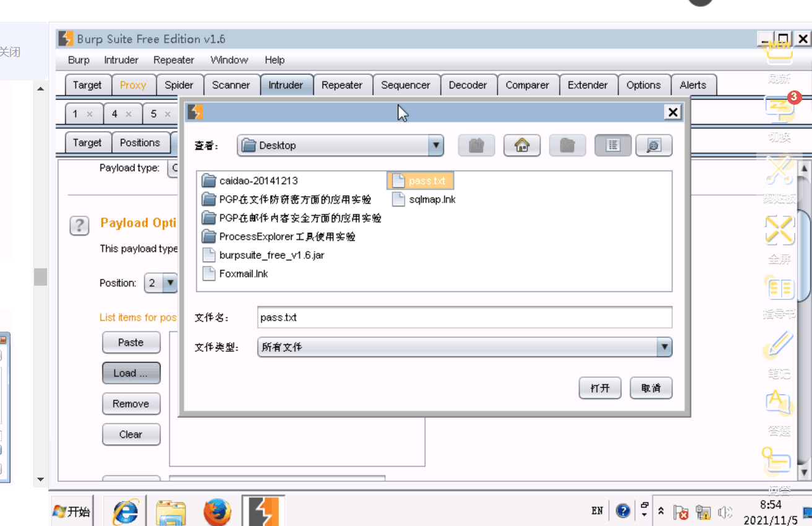Go to home folder in file dialog
The width and height of the screenshot is (812, 526).
(522, 146)
